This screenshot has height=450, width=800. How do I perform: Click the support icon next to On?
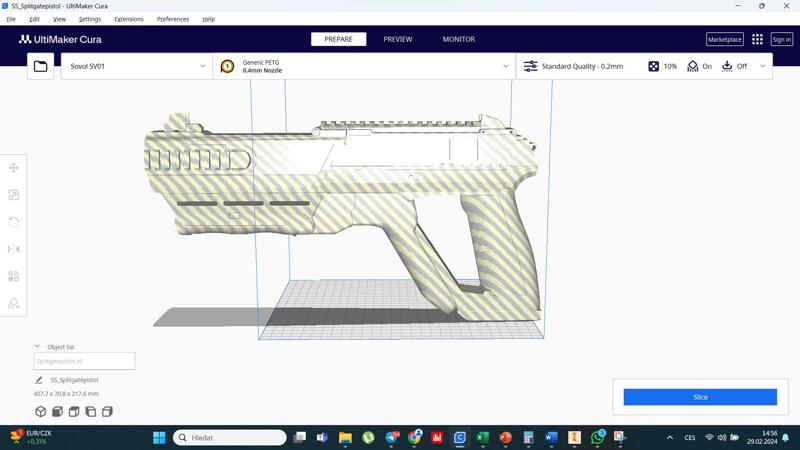692,66
